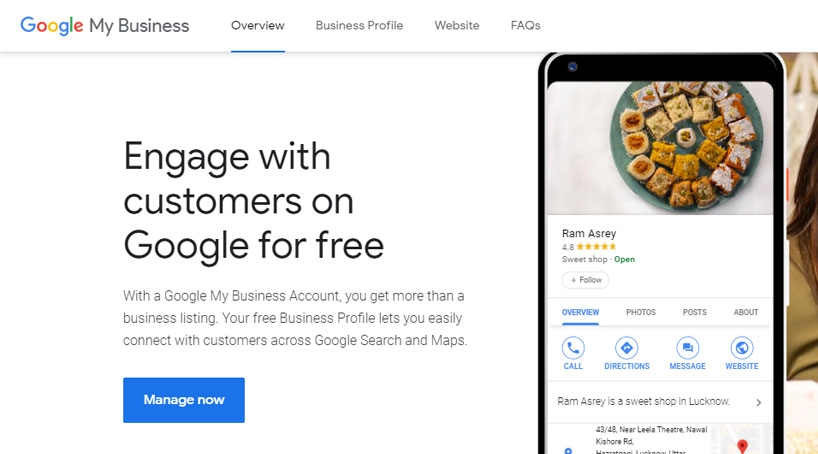
Task: Tap the Website globe icon
Action: pyautogui.click(x=741, y=348)
